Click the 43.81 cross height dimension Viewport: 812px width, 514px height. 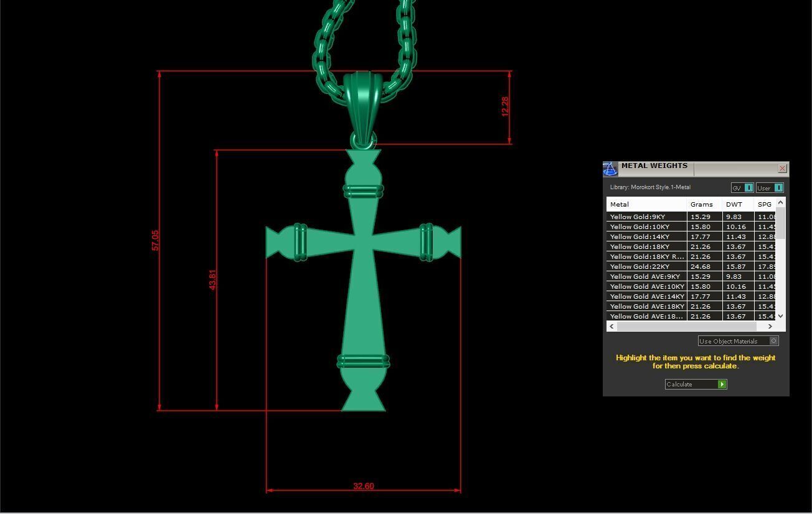212,280
